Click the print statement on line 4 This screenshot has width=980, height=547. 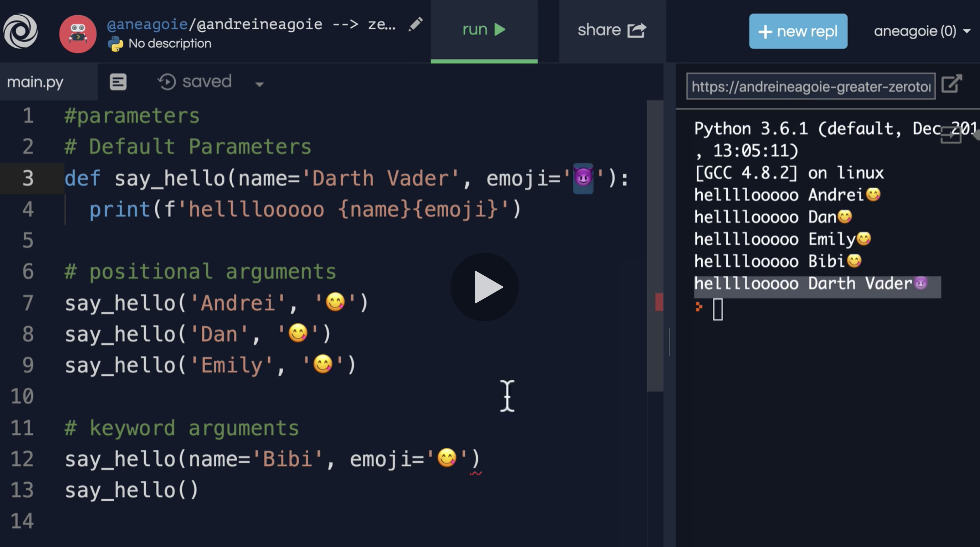pos(305,209)
